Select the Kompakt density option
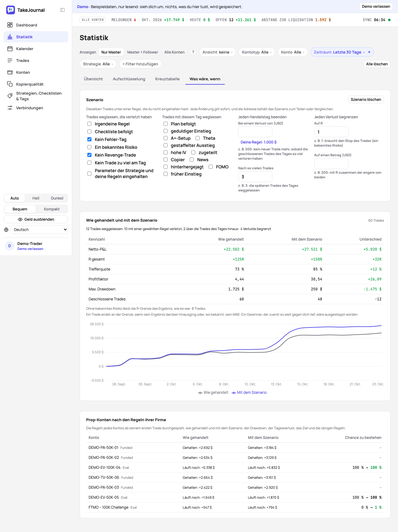398x532 pixels. point(52,209)
